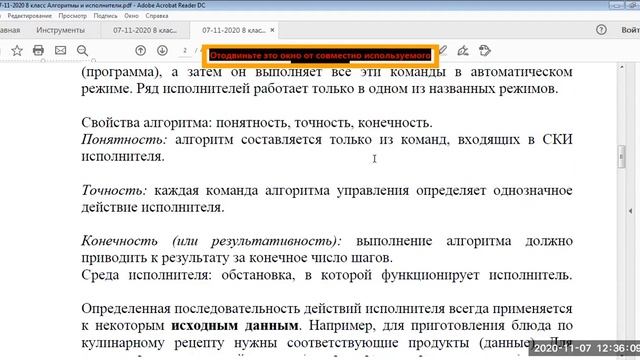Go to previous page up arrow
This screenshot has width=640, height=360.
coord(140,50)
